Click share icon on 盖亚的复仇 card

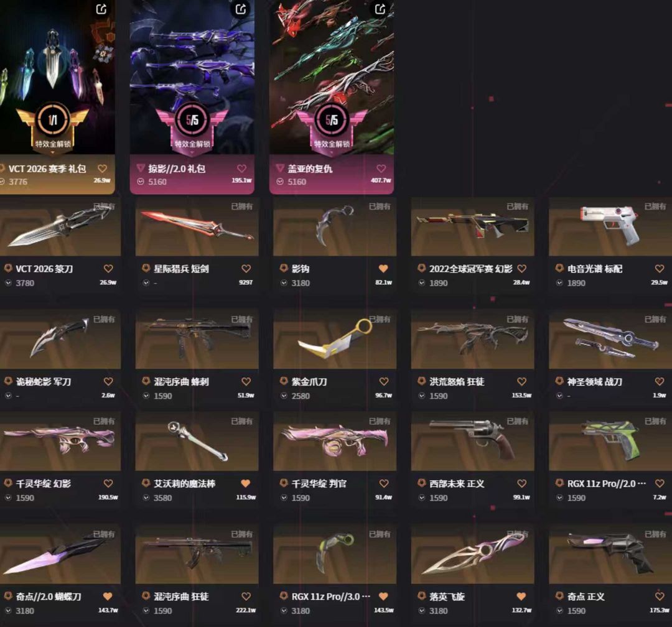click(x=380, y=9)
